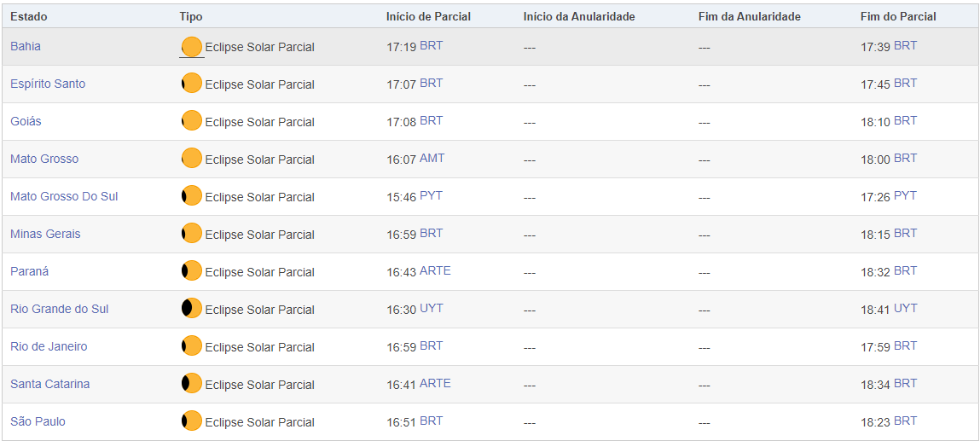
Task: Click the partial eclipse icon beside Goiás
Action: [192, 121]
